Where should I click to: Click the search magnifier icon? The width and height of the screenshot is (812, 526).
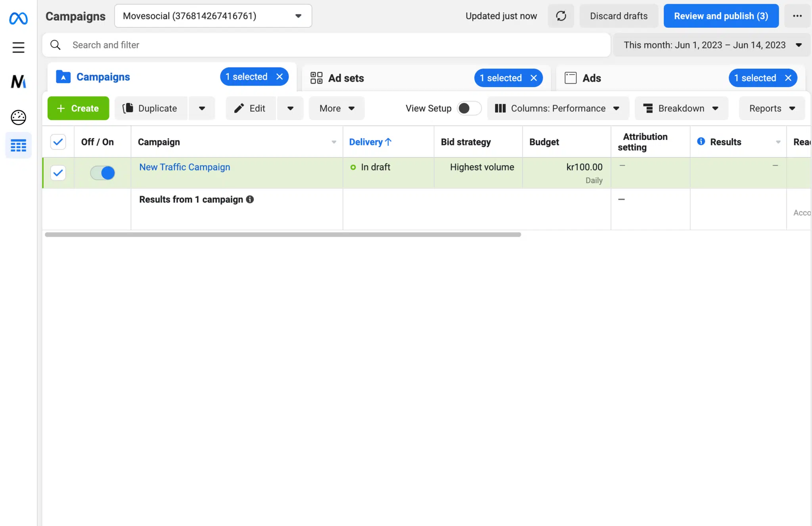56,45
